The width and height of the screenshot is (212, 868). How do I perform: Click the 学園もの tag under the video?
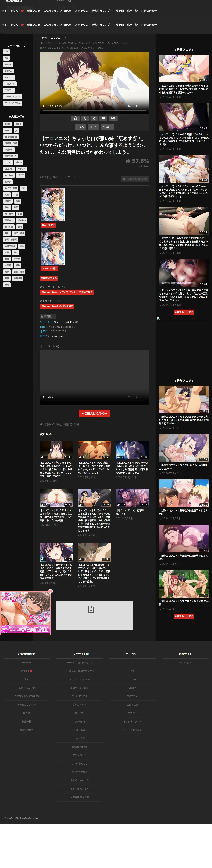49,425
